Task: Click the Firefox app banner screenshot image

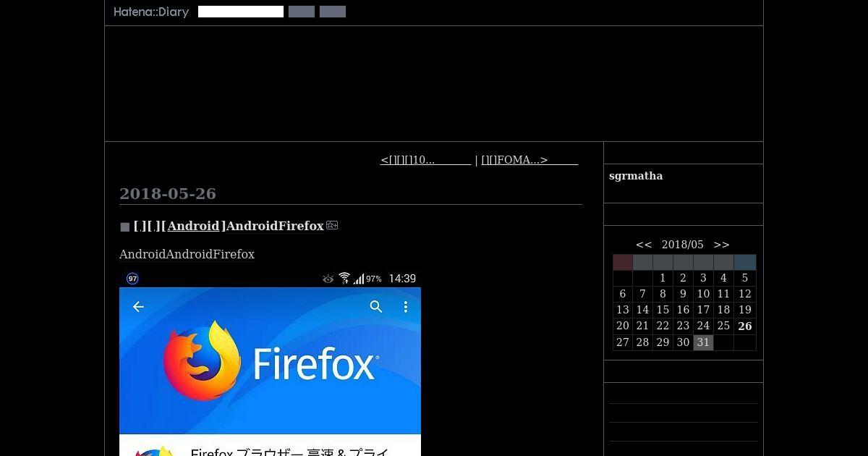Action: 270,363
